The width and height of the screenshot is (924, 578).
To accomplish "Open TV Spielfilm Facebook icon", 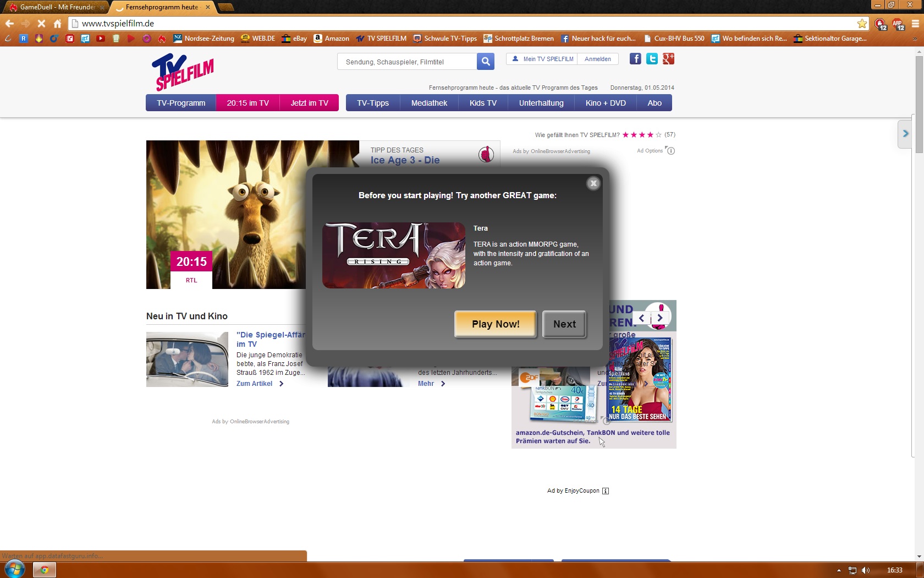I will (x=635, y=59).
